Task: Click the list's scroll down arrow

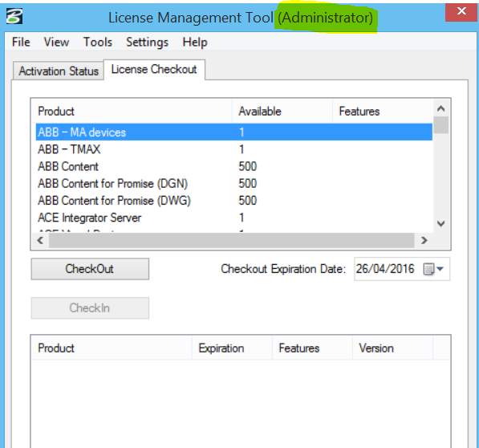Action: 440,224
